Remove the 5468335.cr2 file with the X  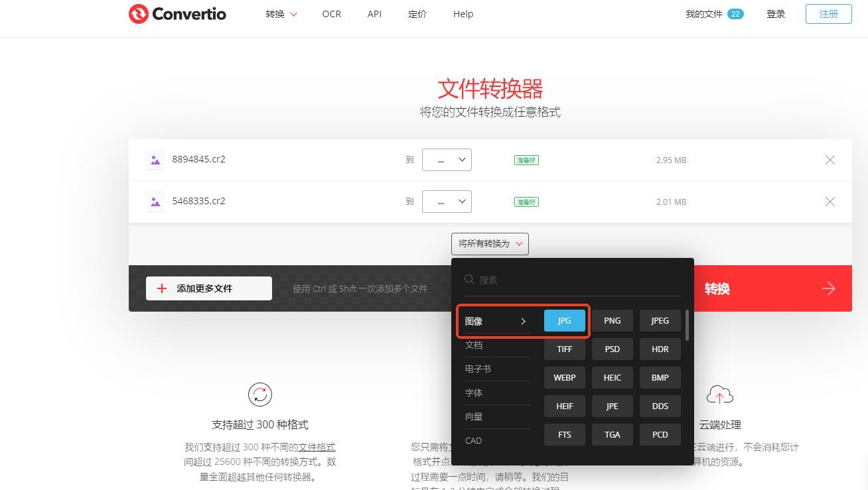click(x=830, y=202)
